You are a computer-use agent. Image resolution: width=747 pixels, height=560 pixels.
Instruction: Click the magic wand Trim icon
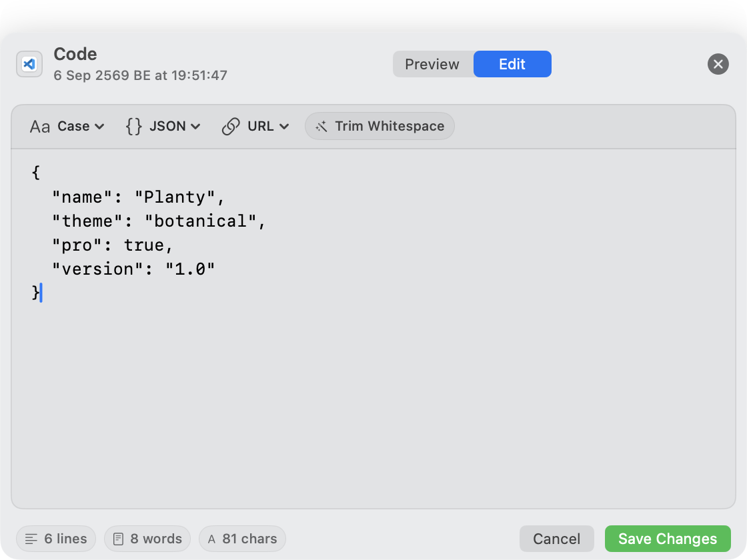click(321, 126)
